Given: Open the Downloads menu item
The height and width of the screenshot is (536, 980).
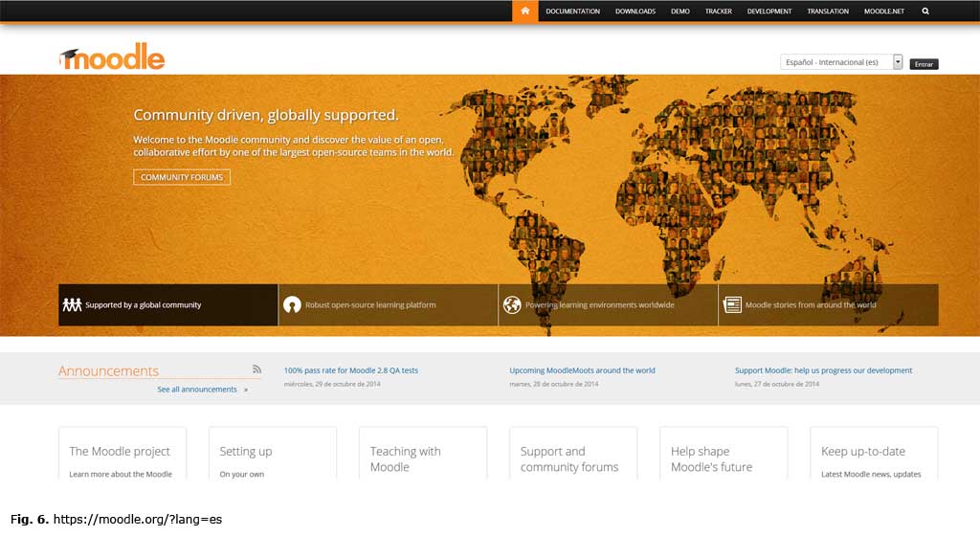Looking at the screenshot, I should [x=635, y=11].
